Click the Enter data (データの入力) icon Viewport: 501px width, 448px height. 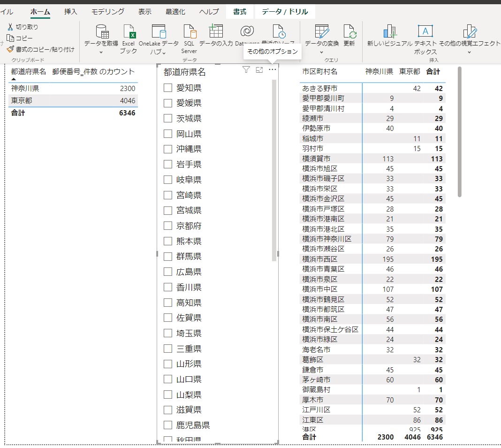pos(216,31)
